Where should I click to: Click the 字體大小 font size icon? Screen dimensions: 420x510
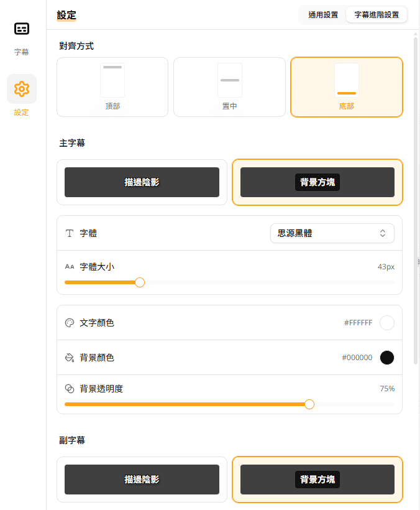click(70, 267)
